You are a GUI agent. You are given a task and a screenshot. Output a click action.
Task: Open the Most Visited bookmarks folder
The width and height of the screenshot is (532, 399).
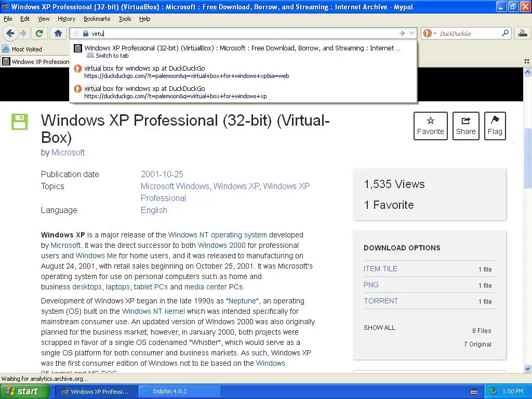pyautogui.click(x=22, y=49)
